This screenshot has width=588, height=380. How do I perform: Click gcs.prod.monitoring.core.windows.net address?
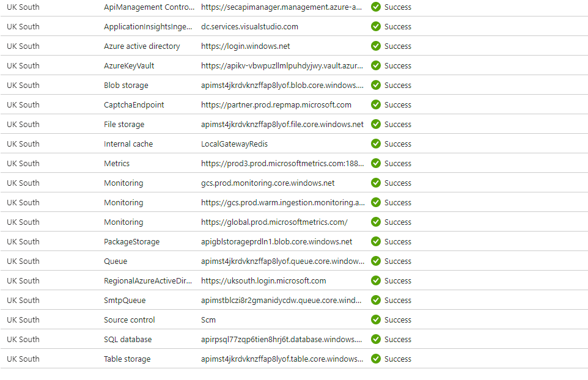[x=268, y=183]
